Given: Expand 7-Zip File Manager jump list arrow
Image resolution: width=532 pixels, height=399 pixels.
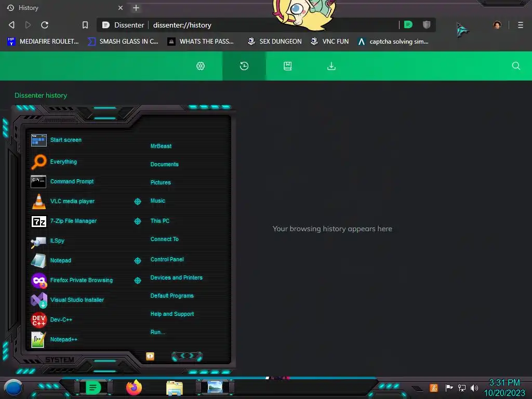Looking at the screenshot, I should tap(137, 221).
